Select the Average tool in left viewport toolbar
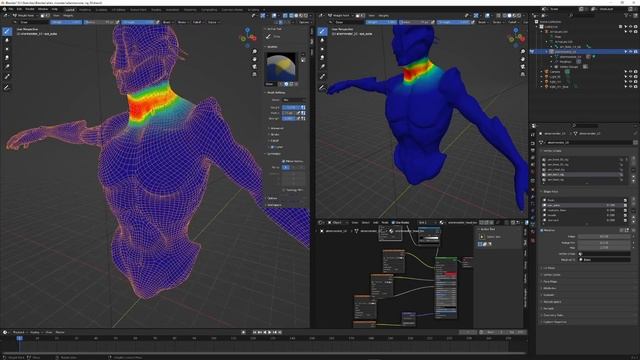 click(x=7, y=49)
